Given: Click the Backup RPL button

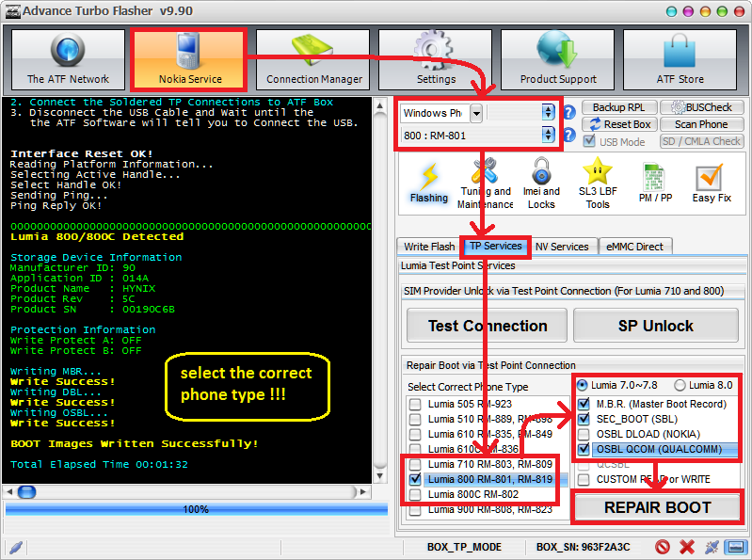Looking at the screenshot, I should [618, 107].
